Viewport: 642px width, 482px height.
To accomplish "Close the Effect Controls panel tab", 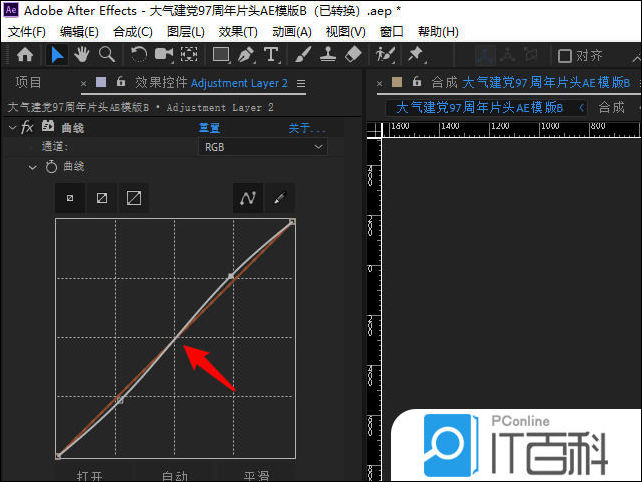I will pos(84,84).
